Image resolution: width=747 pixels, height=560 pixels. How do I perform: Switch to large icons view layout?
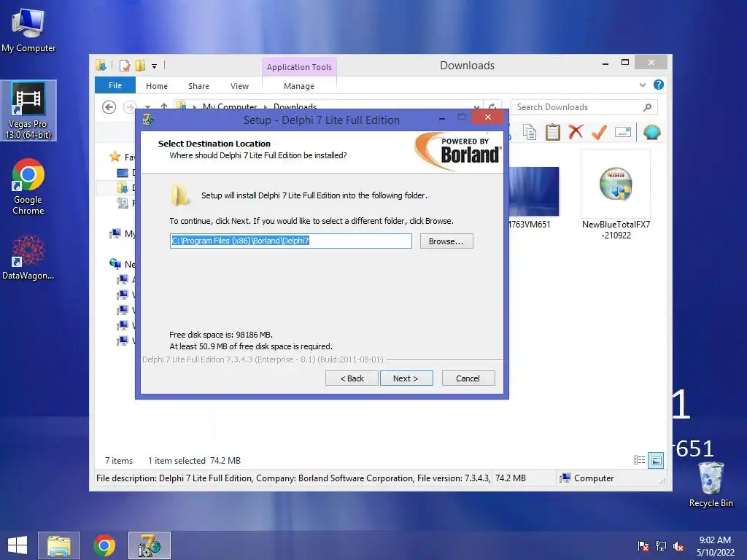(656, 460)
